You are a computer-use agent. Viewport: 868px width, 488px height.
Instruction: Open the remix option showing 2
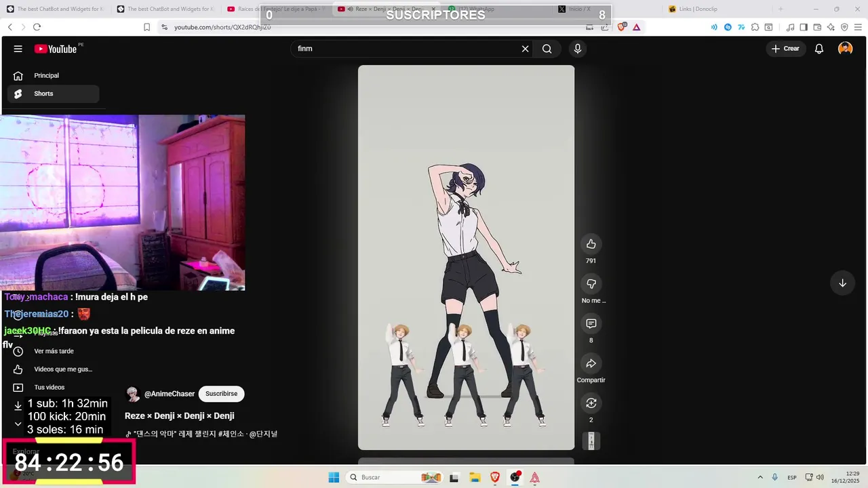tap(591, 403)
